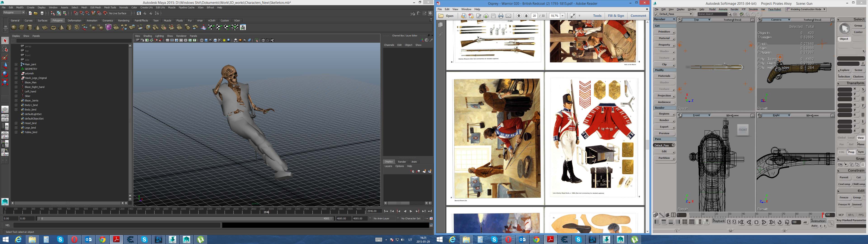The width and height of the screenshot is (868, 244).
Task: Stop playback in Softimage transport controls
Action: pos(757,223)
